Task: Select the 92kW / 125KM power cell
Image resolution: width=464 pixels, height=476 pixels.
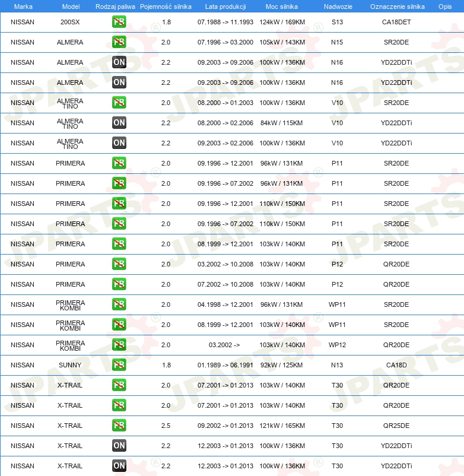Action: 282,365
